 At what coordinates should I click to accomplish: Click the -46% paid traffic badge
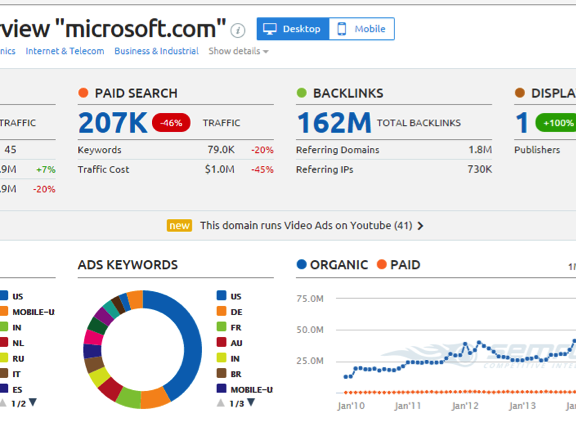click(171, 123)
